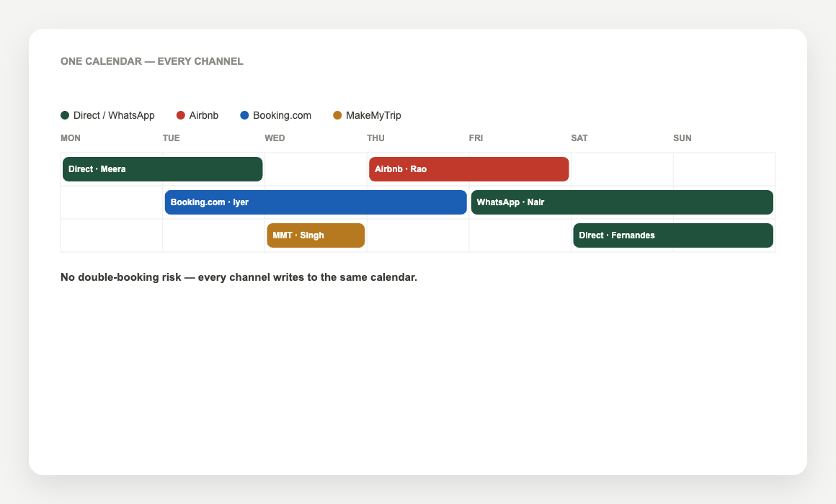
Task: Click the red Airbnb legend dot
Action: pyautogui.click(x=181, y=115)
